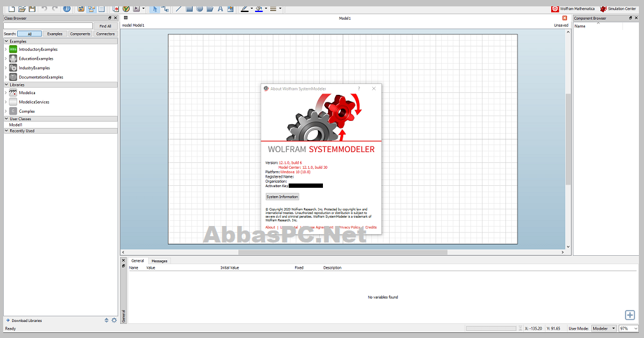Image resolution: width=644 pixels, height=338 pixels.
Task: Switch to the Messages tab
Action: 160,261
